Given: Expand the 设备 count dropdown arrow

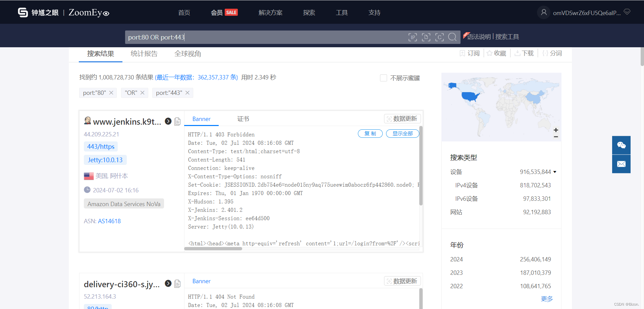Looking at the screenshot, I should point(555,172).
